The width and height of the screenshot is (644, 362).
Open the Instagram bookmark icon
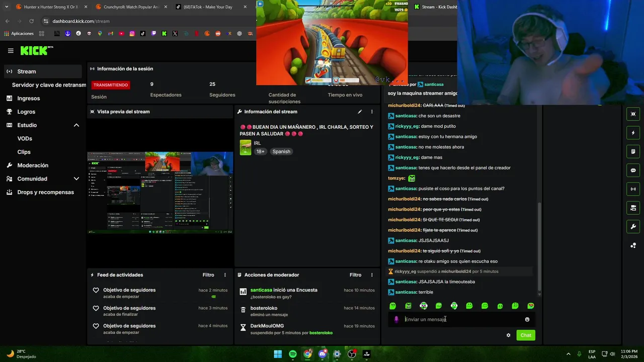tap(132, 34)
